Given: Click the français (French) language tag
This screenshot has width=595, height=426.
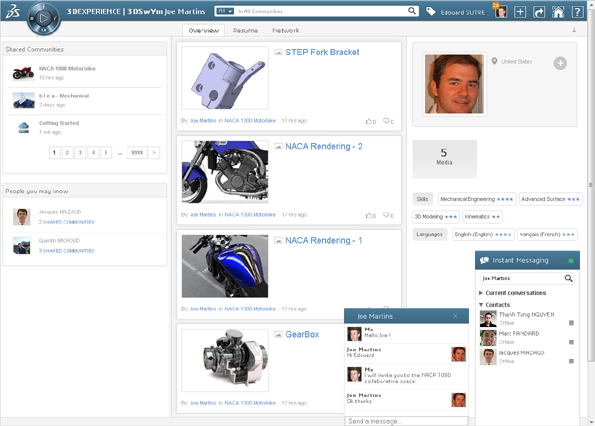Looking at the screenshot, I should 547,234.
